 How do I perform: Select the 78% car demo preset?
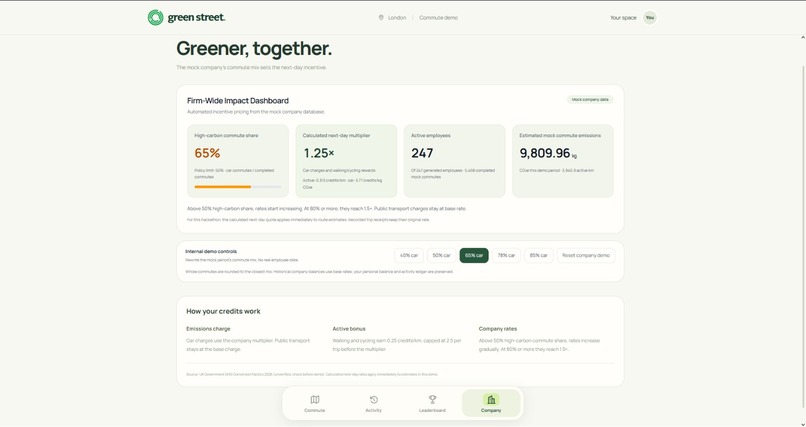point(506,255)
